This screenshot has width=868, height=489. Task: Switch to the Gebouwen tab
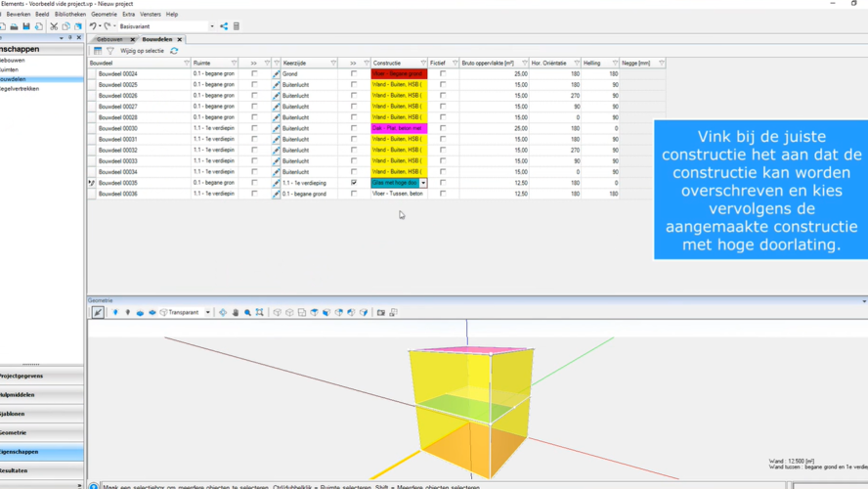coord(109,39)
